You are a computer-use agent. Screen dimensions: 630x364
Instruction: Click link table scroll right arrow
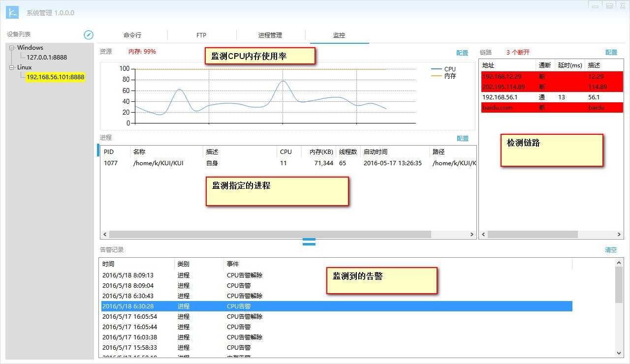click(619, 235)
